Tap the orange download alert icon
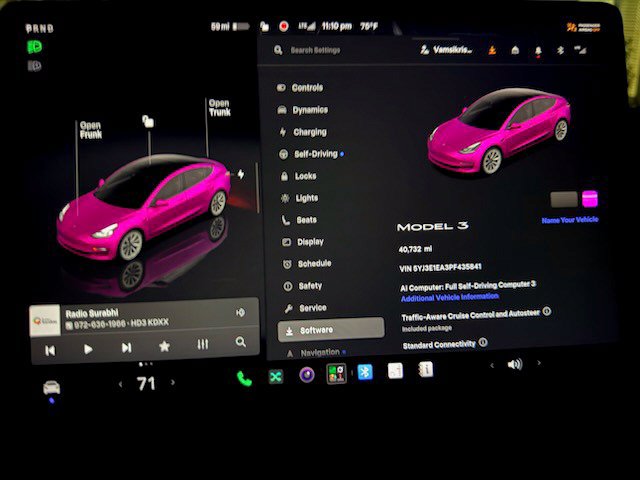This screenshot has width=640, height=480. pyautogui.click(x=493, y=50)
